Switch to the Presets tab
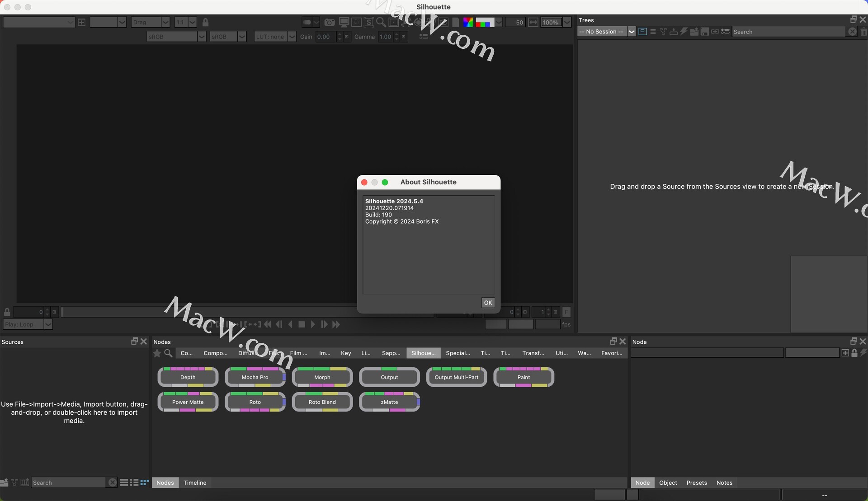The image size is (868, 501). 697,482
